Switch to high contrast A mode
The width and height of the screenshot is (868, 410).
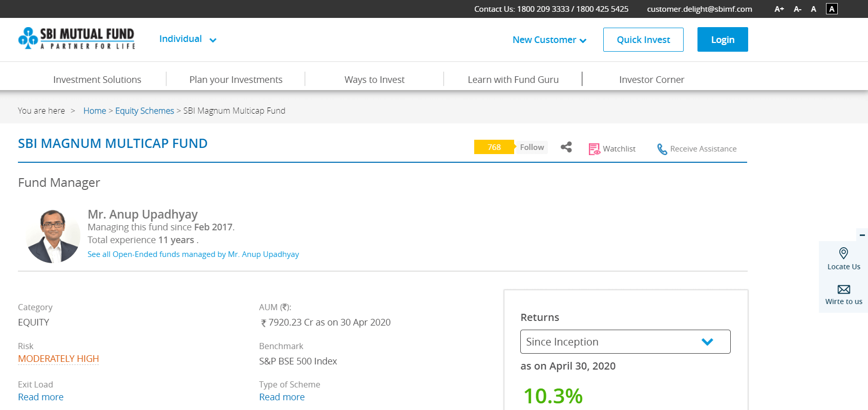click(832, 9)
